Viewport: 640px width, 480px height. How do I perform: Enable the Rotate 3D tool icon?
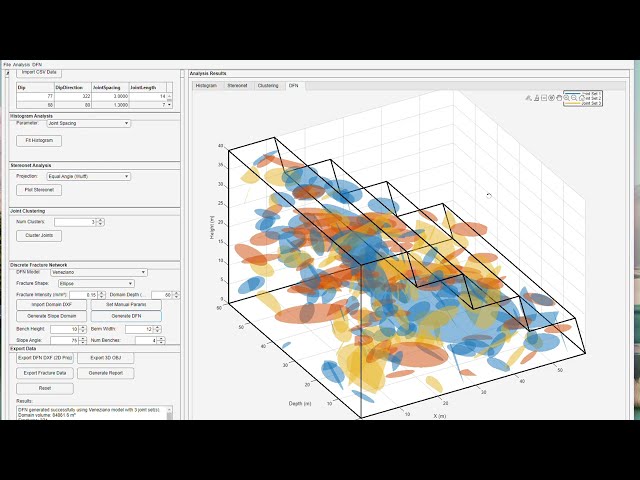pyautogui.click(x=551, y=98)
